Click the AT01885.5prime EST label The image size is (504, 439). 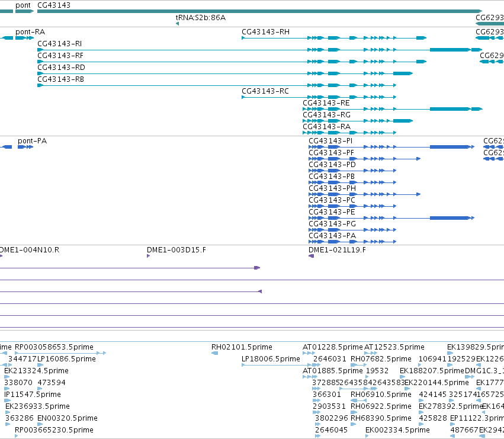tap(333, 371)
